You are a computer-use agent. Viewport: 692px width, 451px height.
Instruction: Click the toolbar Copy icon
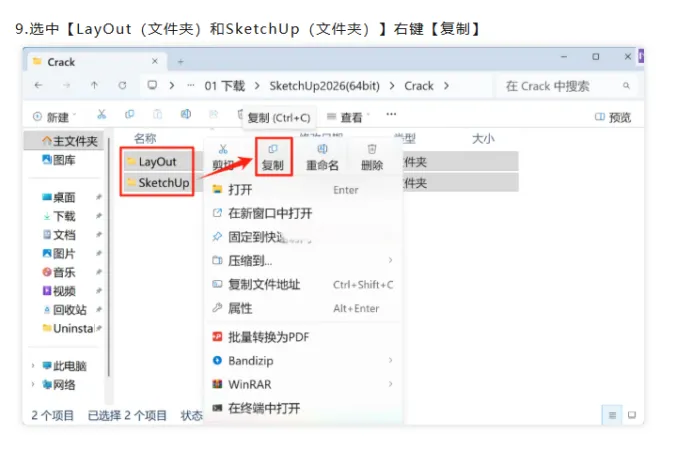129,115
